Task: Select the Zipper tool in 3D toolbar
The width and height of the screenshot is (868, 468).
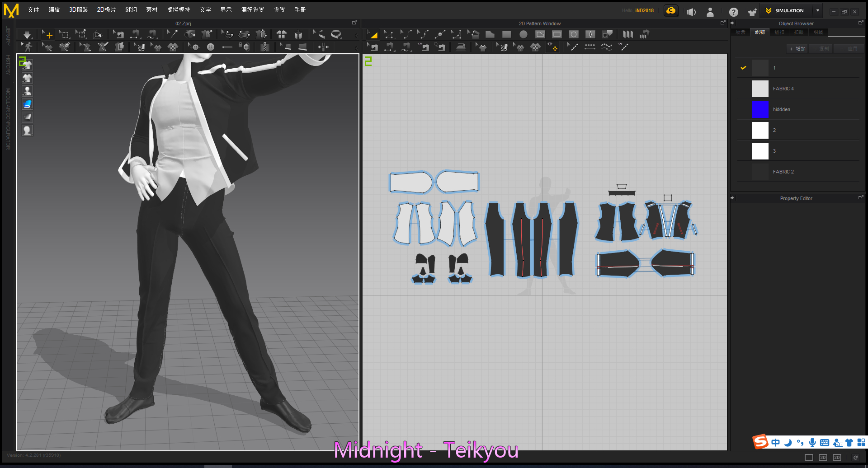Action: [265, 47]
